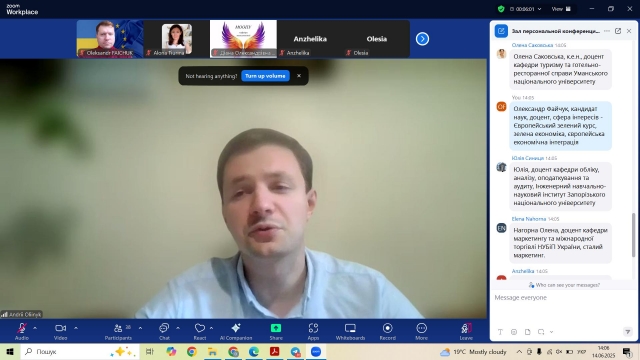
Task: Open Task View on the taskbar
Action: point(149,351)
